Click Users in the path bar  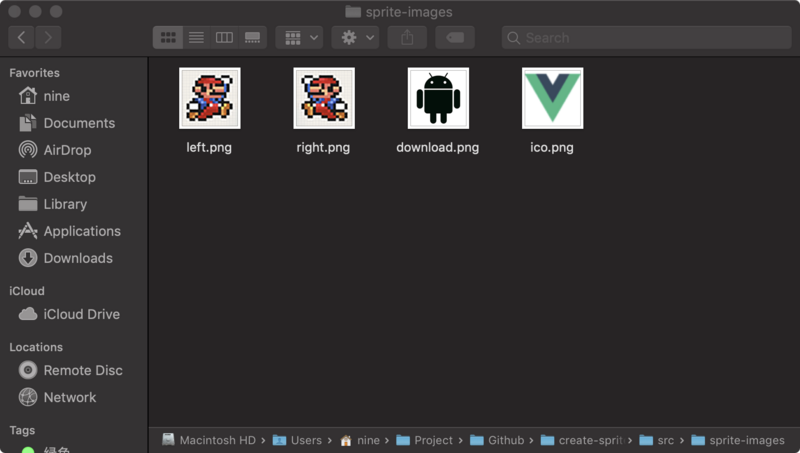297,440
